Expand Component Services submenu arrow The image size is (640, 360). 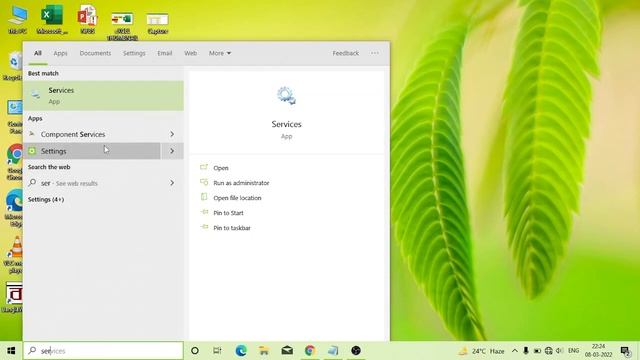pos(172,134)
